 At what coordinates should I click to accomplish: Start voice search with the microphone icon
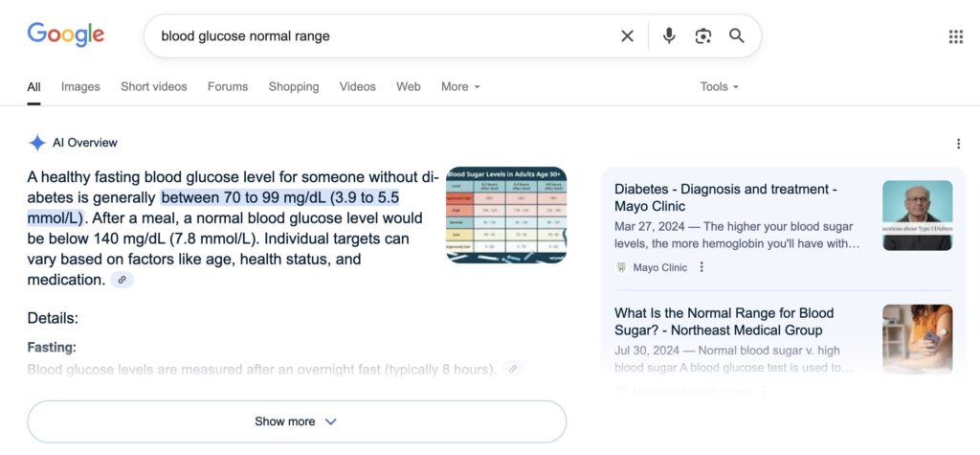pos(669,35)
